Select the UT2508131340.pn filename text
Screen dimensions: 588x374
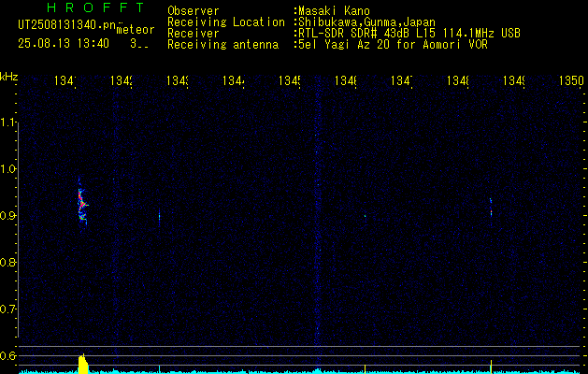(66, 25)
